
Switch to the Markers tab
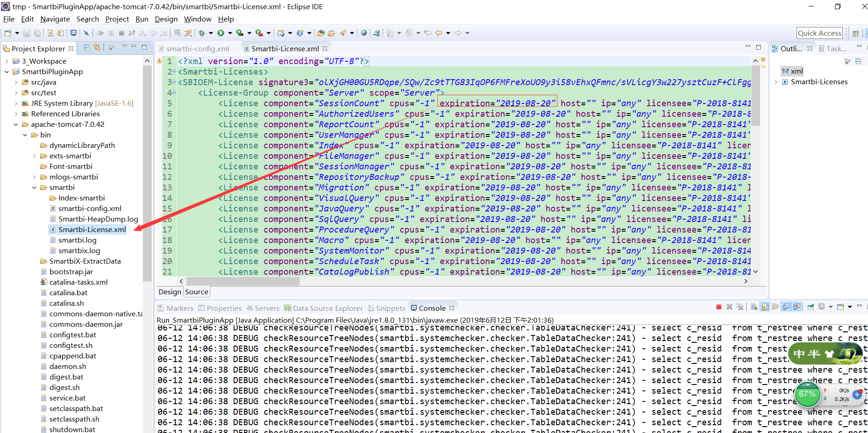pos(175,308)
